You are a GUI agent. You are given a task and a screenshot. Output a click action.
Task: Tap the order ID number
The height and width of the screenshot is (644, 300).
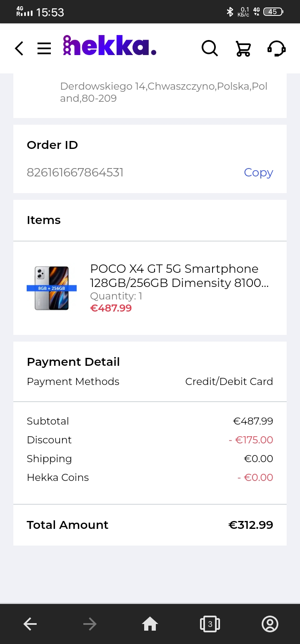[75, 173]
